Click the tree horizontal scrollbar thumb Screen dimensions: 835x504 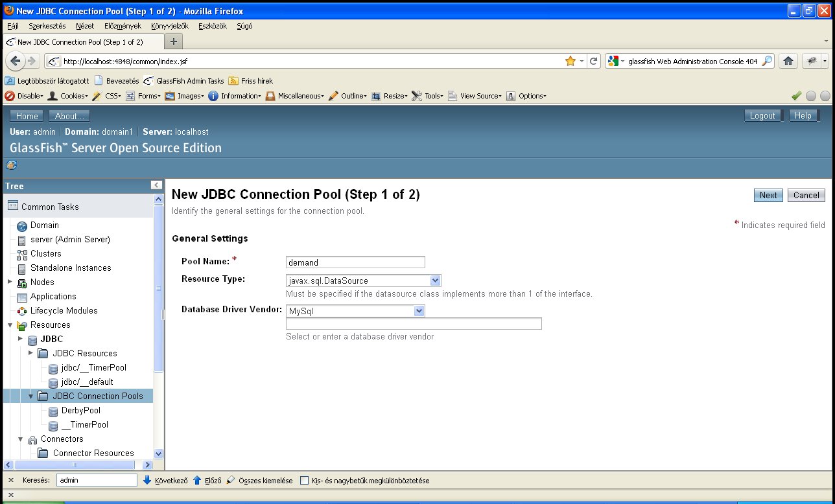tap(75, 464)
